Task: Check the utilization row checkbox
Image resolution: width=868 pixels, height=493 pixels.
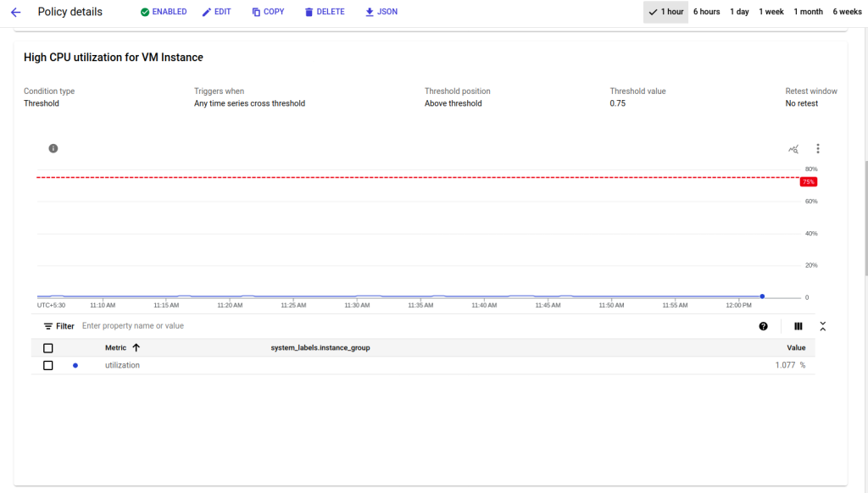Action: (x=48, y=365)
